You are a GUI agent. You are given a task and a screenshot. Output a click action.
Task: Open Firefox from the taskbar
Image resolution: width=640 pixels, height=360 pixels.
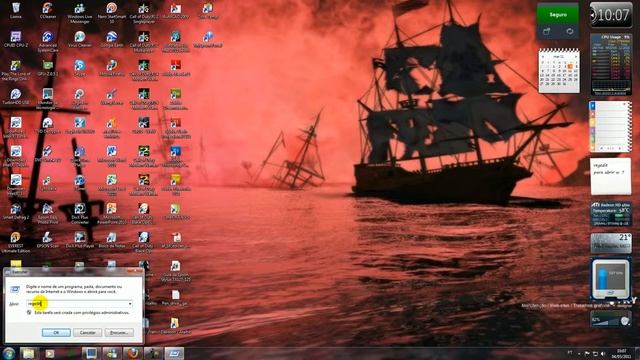pos(133,353)
